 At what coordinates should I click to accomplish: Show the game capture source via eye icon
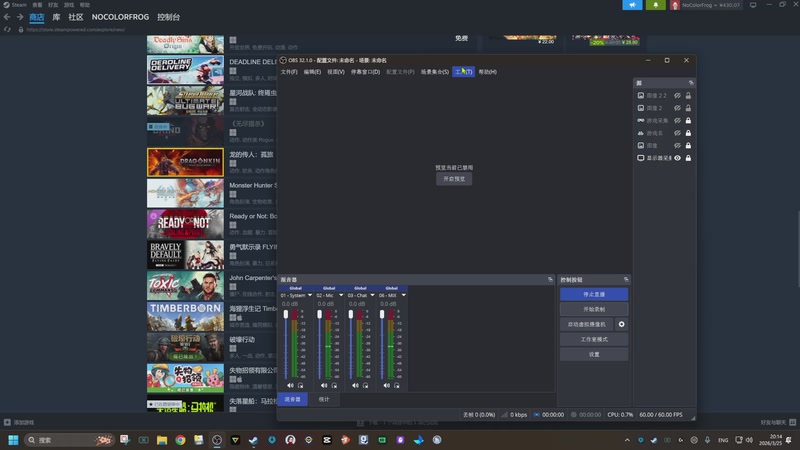[677, 120]
